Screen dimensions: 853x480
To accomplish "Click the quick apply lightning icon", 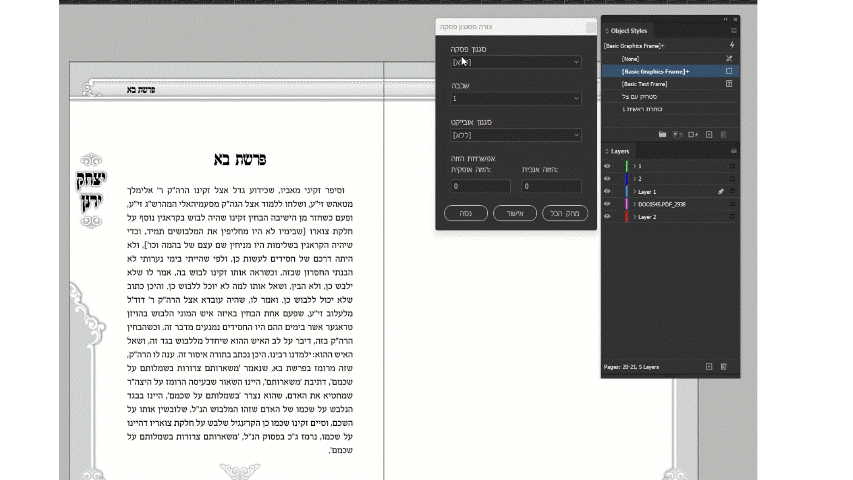I will click(x=732, y=45).
